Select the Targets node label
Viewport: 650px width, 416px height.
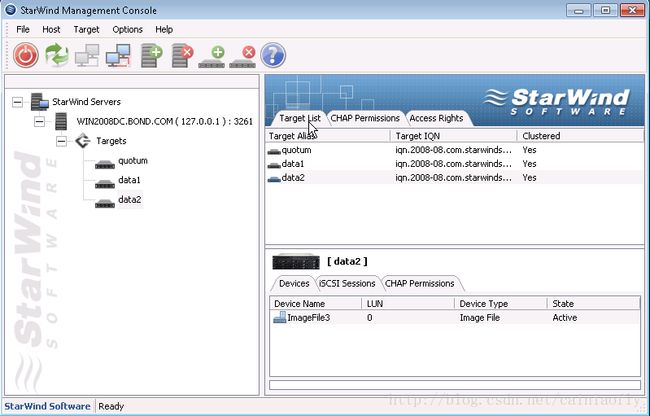(x=111, y=141)
